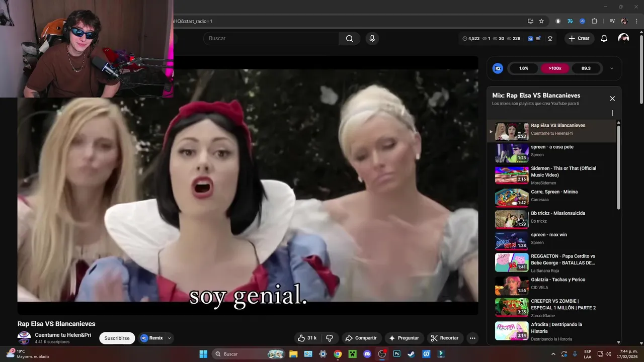This screenshot has width=644, height=362.
Task: Open File Explorer from the taskbar
Action: point(293,354)
